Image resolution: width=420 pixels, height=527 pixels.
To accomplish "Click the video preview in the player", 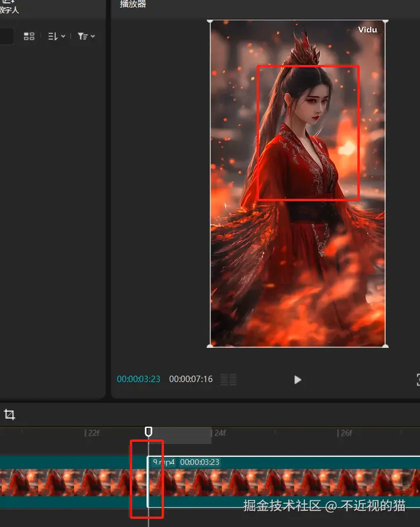I will (297, 184).
